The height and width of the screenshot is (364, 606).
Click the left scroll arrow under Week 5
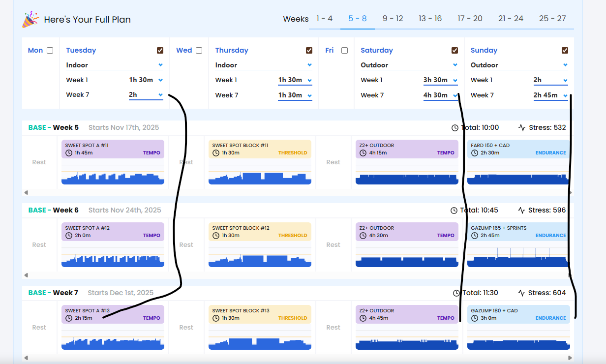click(x=26, y=193)
